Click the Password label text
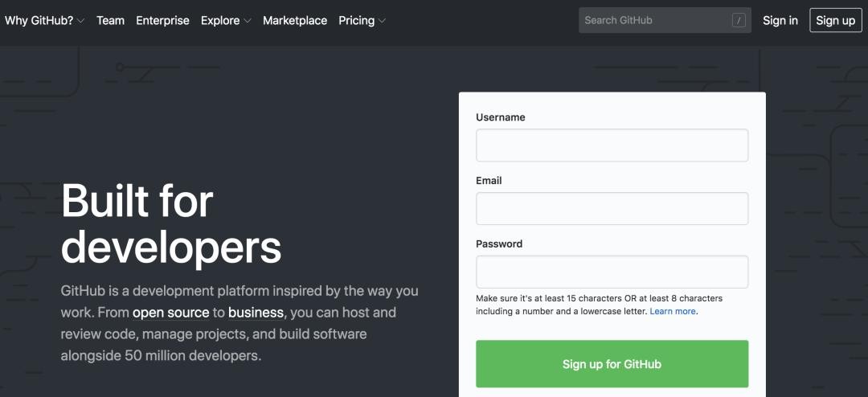Screen dimensions: 868x397 point(499,244)
